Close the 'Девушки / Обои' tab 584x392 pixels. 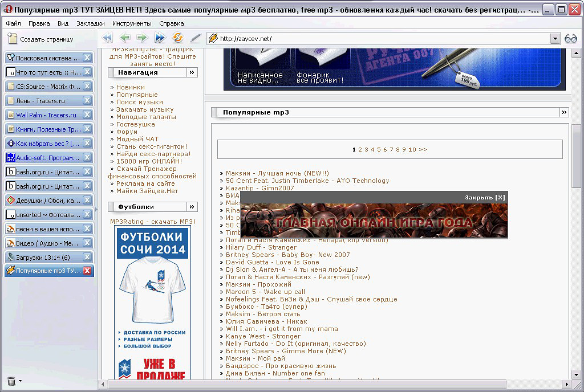point(87,200)
